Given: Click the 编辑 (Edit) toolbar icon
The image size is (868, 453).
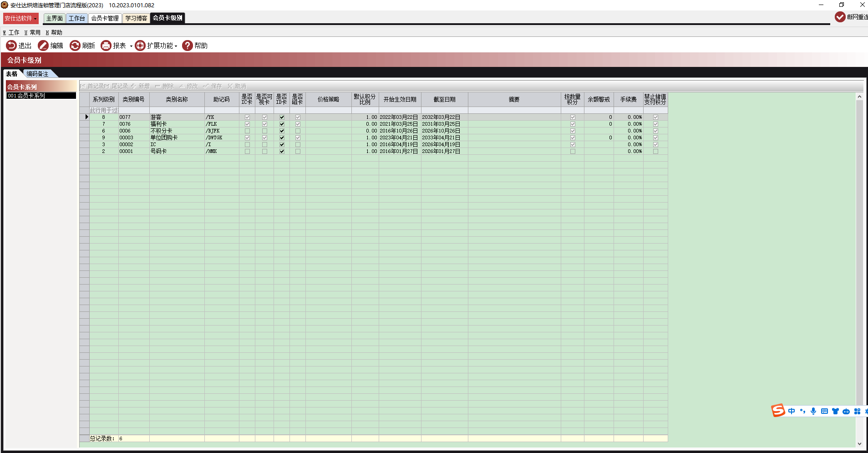Looking at the screenshot, I should pos(43,46).
